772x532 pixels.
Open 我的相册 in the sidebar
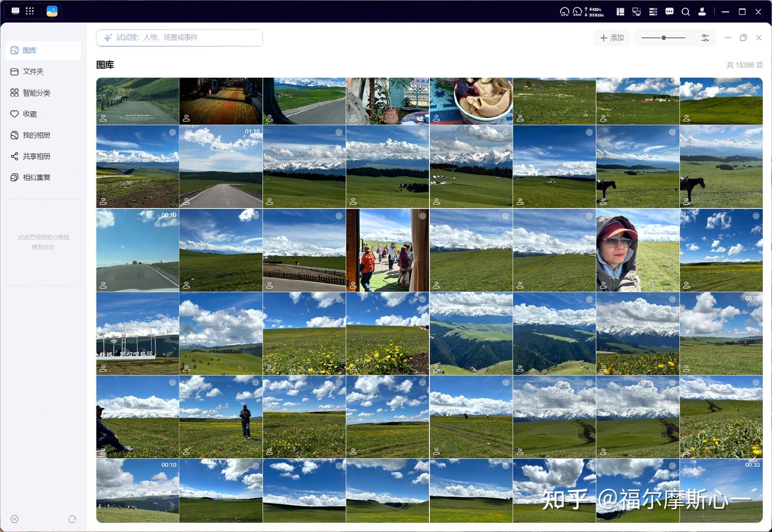tap(43, 135)
